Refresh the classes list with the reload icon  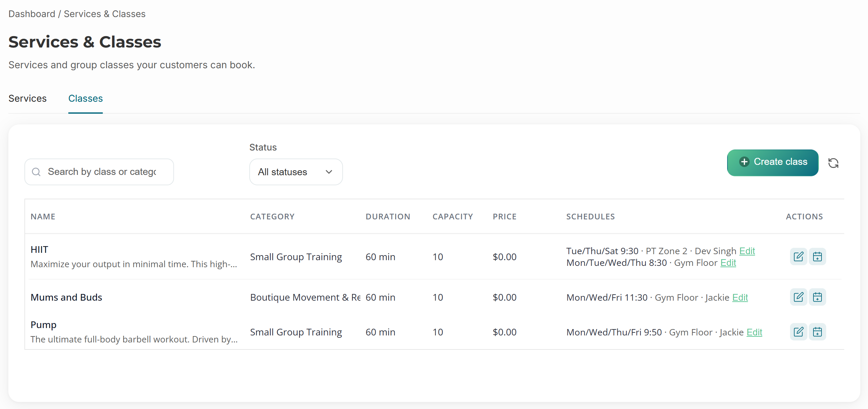(x=833, y=163)
